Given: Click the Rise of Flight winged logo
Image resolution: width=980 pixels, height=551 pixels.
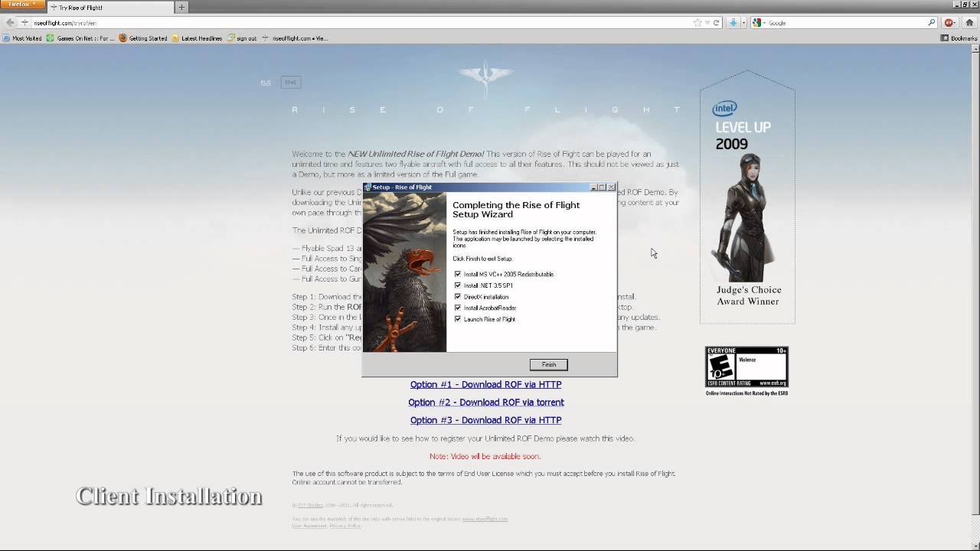Looking at the screenshot, I should (x=485, y=80).
